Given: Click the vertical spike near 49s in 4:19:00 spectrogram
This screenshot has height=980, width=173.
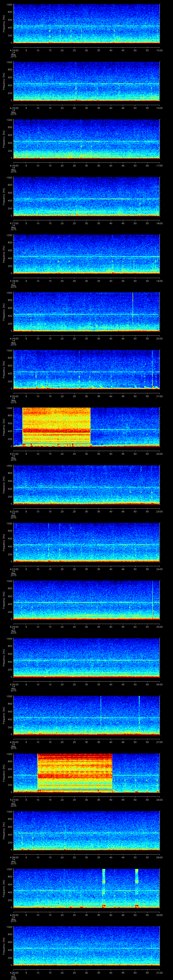Looking at the screenshot, I should click(x=133, y=311).
